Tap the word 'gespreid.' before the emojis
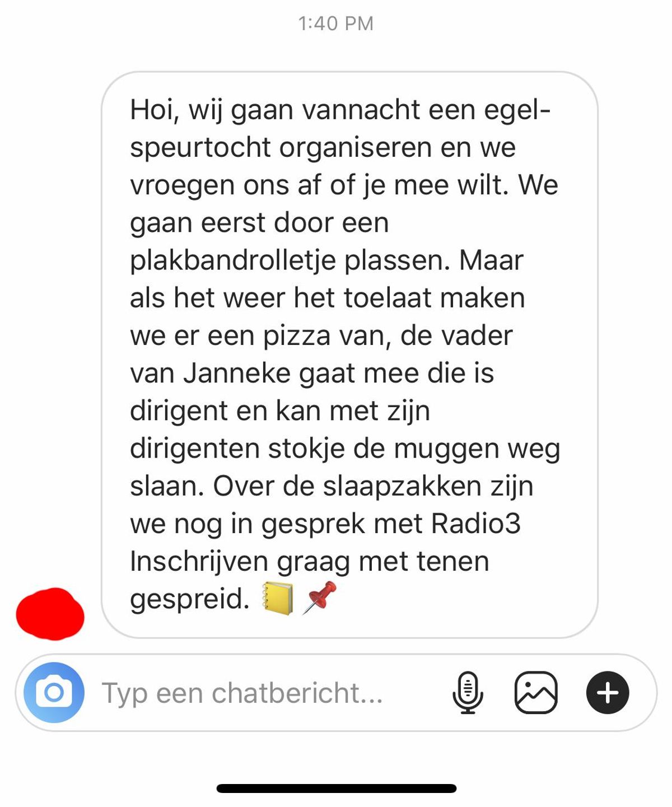Viewport: 672px width, 807px height. (190, 599)
